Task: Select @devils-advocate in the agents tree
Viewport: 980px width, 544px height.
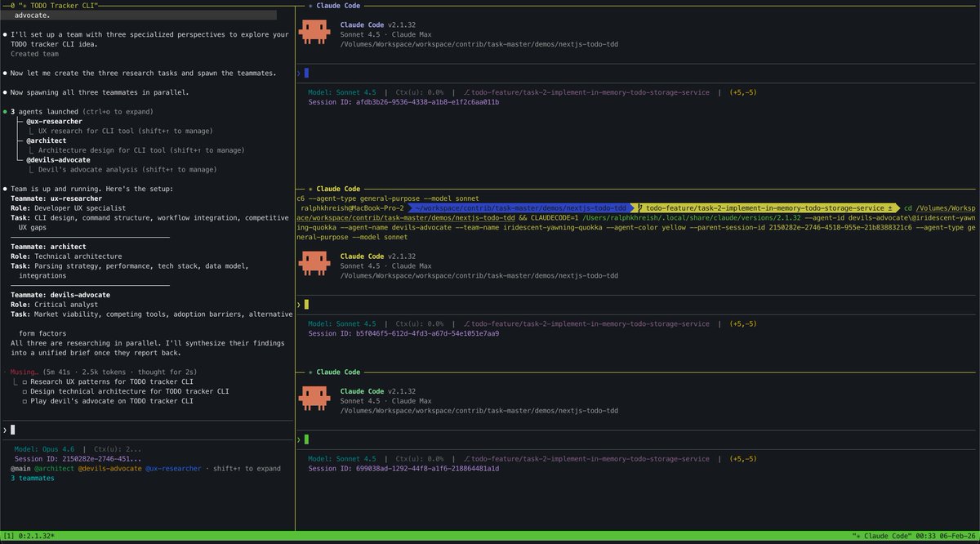Action: [x=58, y=160]
